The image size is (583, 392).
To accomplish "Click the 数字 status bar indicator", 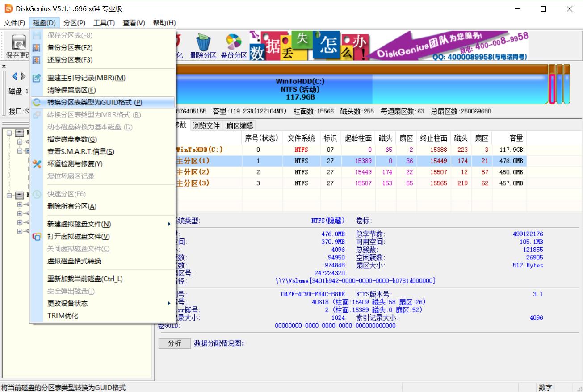I will (x=545, y=388).
